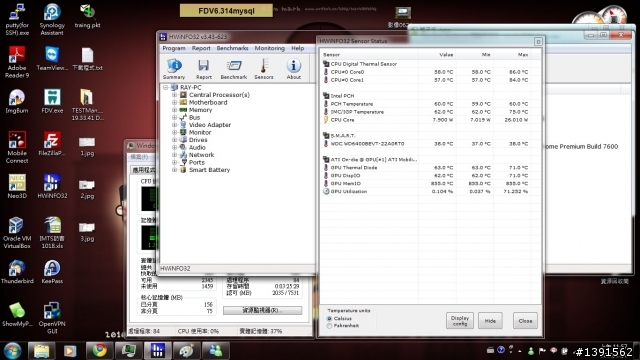Click the Close button in Sensor Status
The width and height of the screenshot is (640, 360).
525,321
